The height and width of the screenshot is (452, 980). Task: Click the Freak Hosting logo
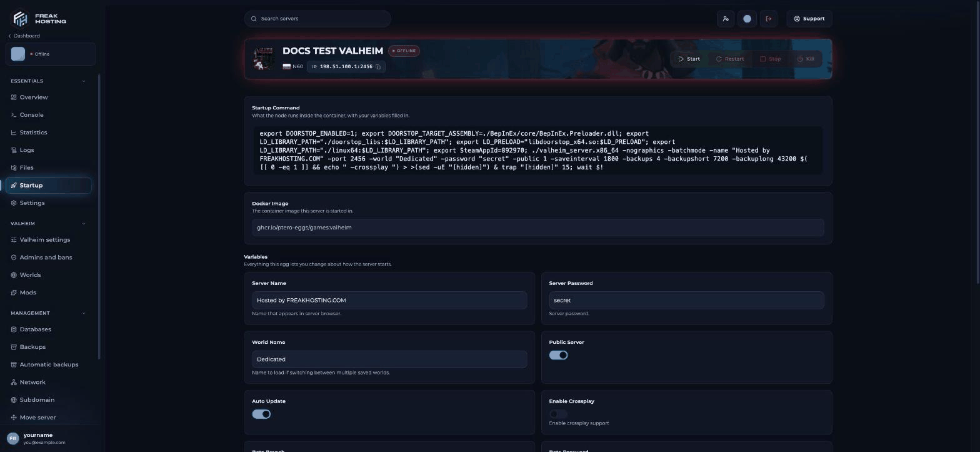(x=39, y=18)
